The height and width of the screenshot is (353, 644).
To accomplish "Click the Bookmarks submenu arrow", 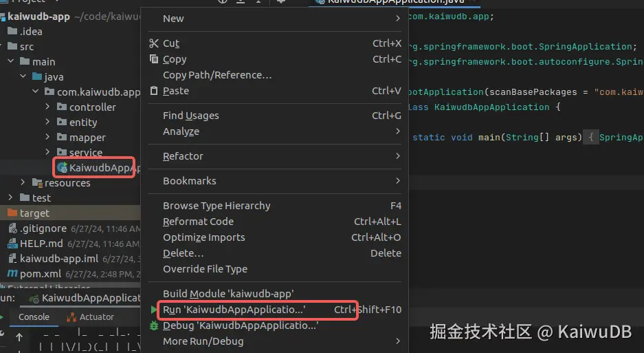I will click(397, 180).
